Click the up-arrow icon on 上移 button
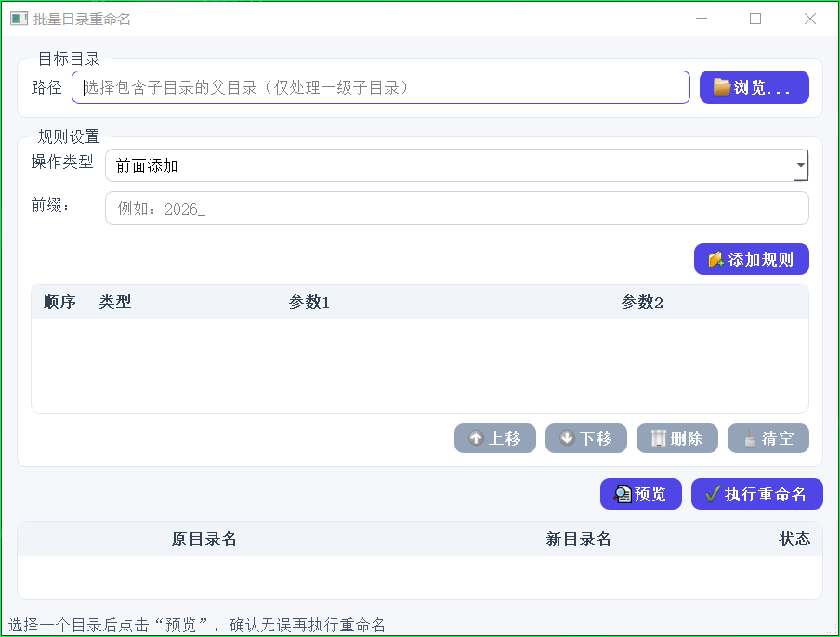 (475, 438)
